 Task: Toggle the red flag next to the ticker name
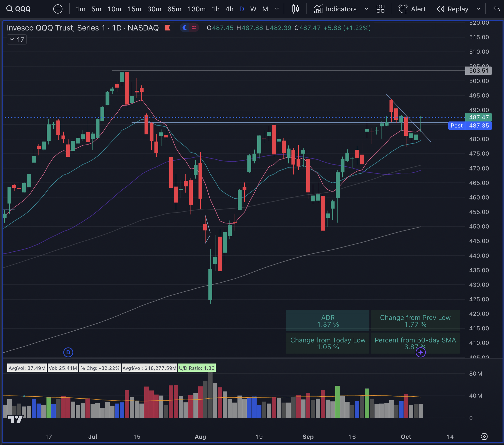click(x=168, y=28)
